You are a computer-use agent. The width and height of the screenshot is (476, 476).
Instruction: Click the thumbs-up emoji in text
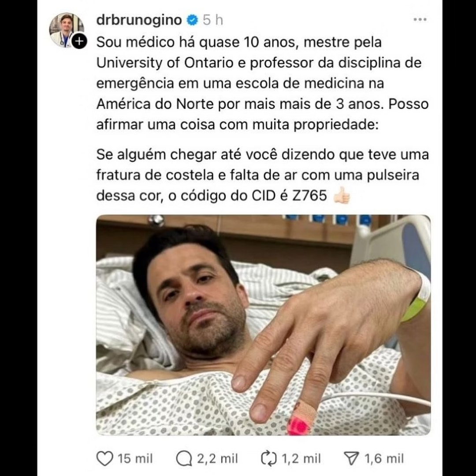[342, 195]
